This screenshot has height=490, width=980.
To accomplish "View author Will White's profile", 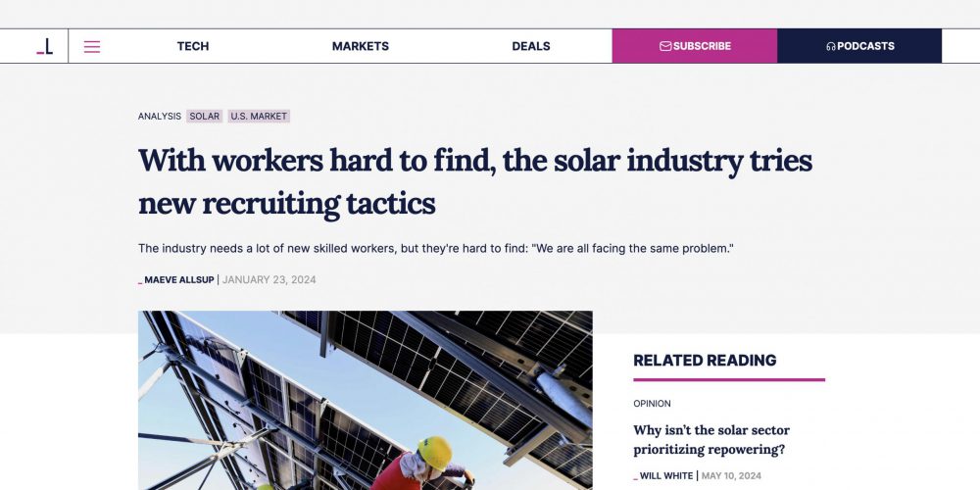I will 666,476.
